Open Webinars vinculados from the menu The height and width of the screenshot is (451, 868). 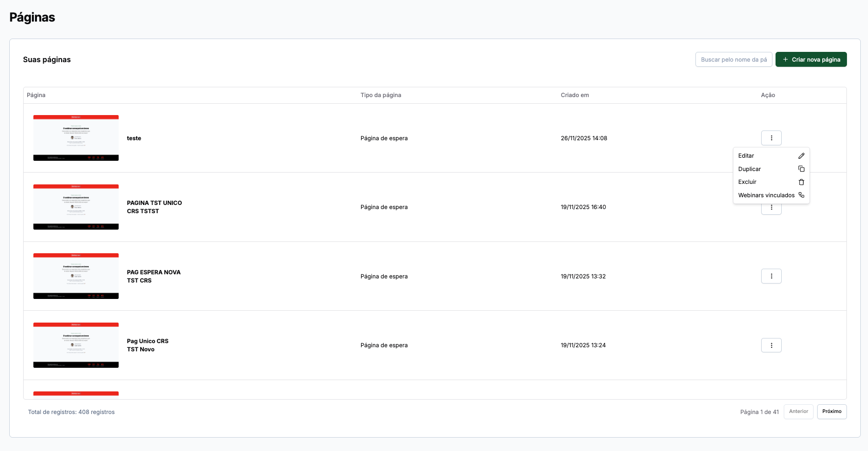766,195
